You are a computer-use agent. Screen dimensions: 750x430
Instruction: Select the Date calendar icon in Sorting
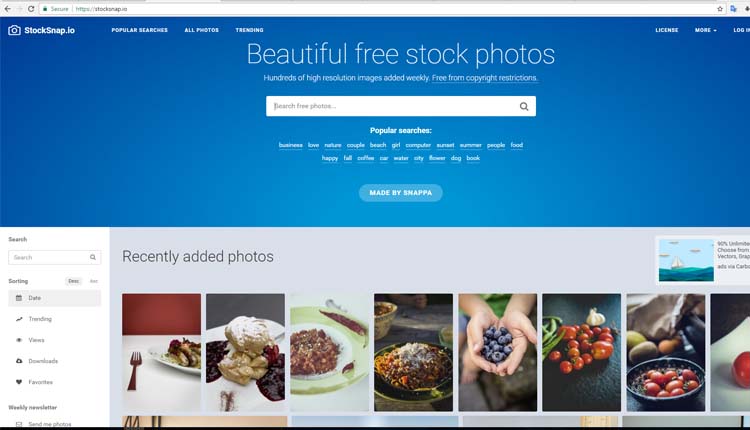click(x=19, y=298)
